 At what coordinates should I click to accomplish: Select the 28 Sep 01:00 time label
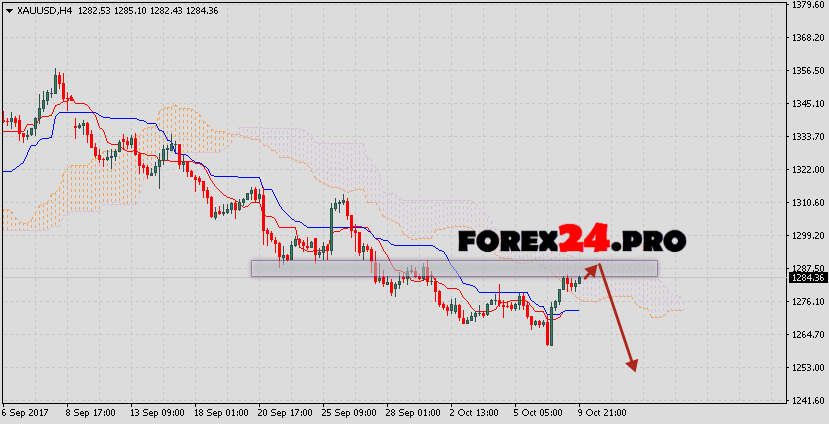point(413,412)
